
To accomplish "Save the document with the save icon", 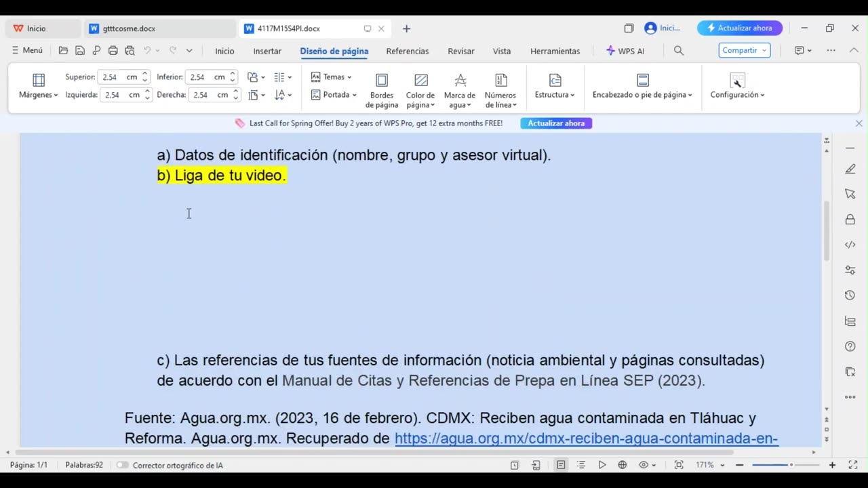I will tap(80, 51).
